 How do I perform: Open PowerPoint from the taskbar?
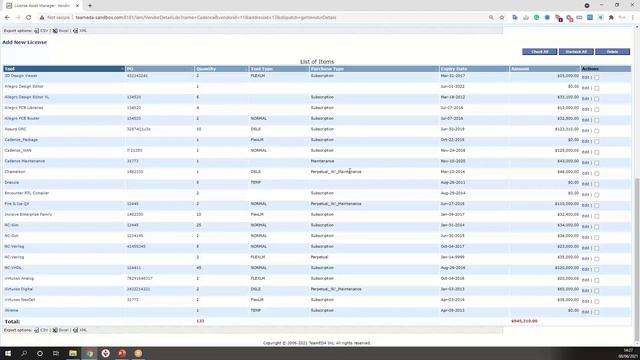122,353
